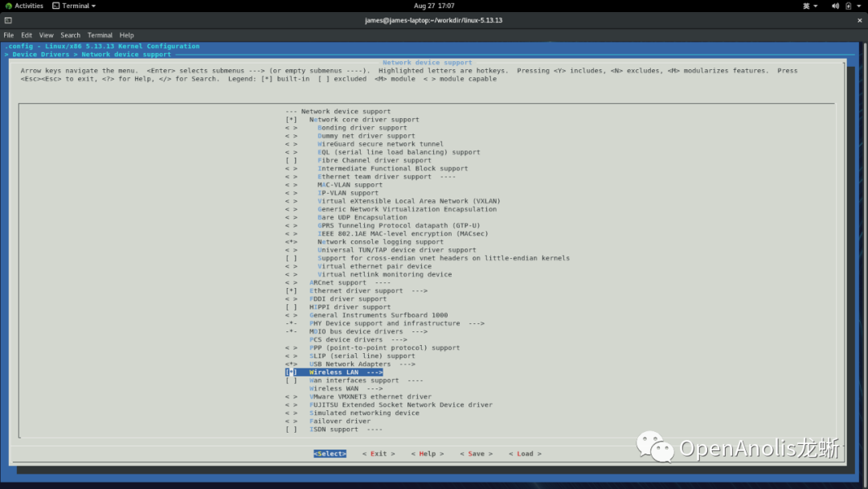
Task: Select Dummy net driver support
Action: coord(366,136)
